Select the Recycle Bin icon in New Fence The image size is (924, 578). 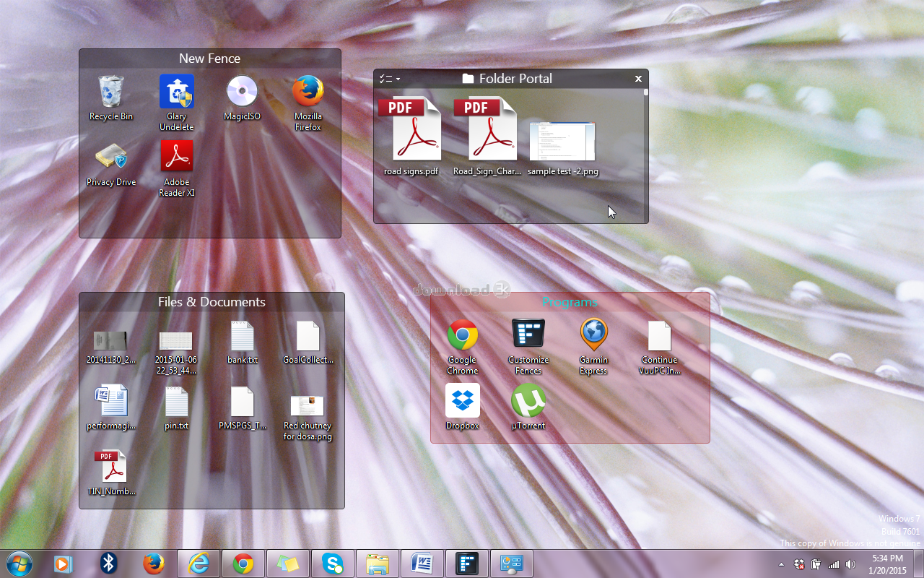110,98
